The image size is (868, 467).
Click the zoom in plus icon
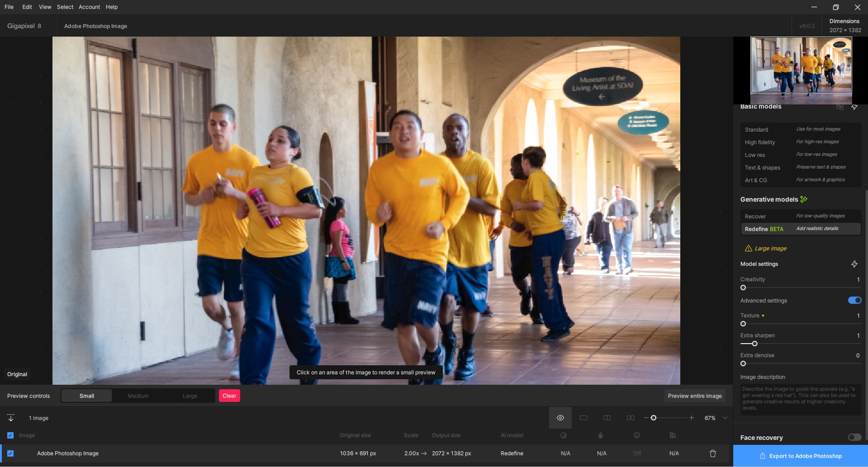691,418
